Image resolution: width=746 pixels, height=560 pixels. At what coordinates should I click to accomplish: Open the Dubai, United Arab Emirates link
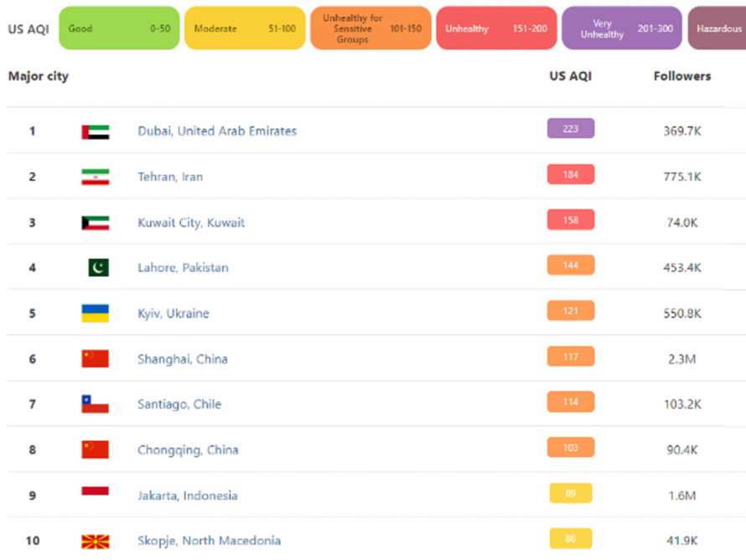pyautogui.click(x=217, y=131)
